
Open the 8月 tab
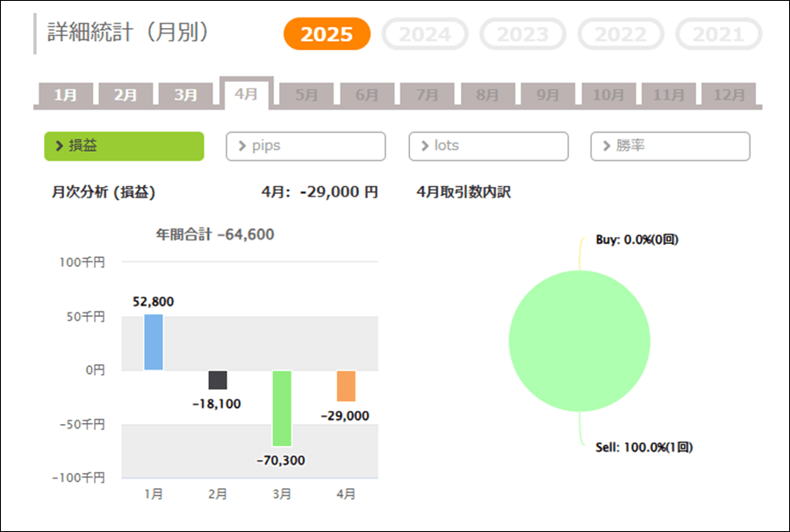coord(488,94)
